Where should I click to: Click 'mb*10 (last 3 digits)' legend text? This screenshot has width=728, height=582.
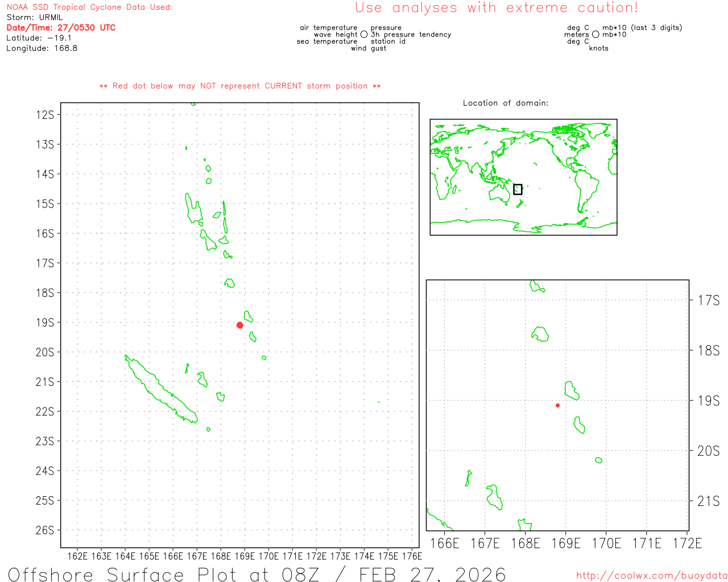(642, 28)
